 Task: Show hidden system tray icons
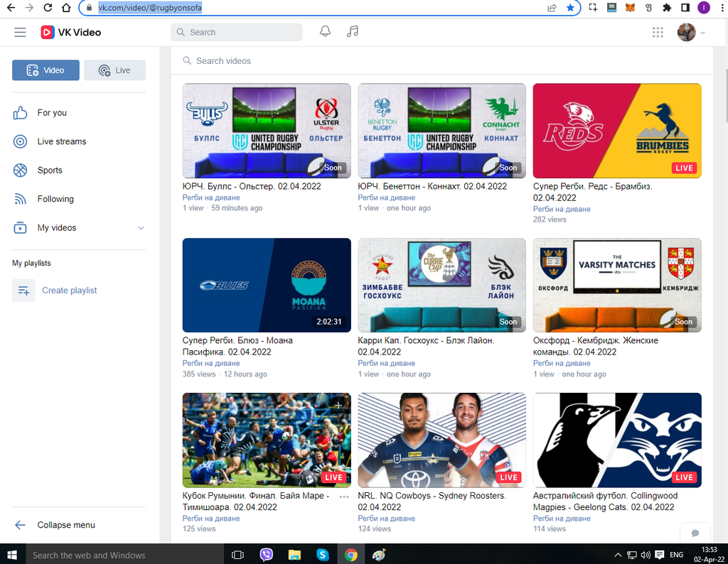click(x=618, y=555)
